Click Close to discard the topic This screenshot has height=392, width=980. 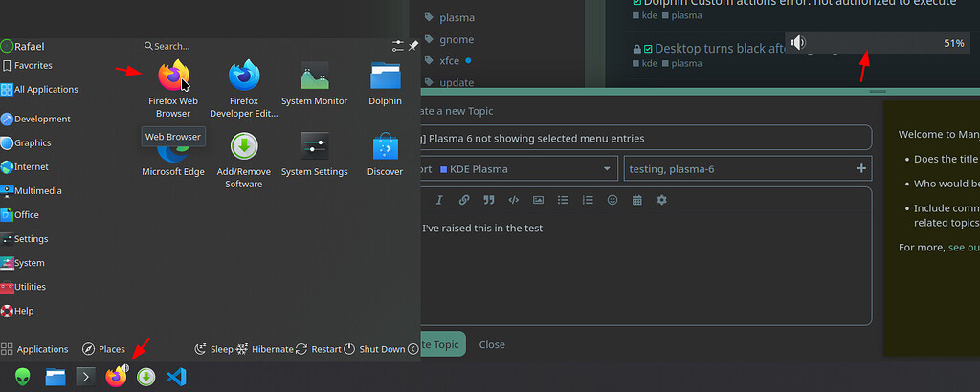pos(492,344)
